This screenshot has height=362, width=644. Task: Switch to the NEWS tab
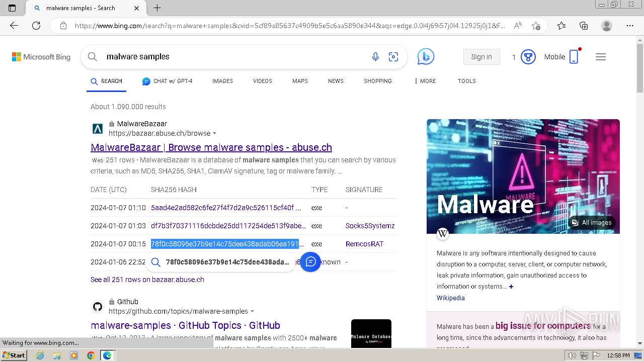click(x=336, y=81)
